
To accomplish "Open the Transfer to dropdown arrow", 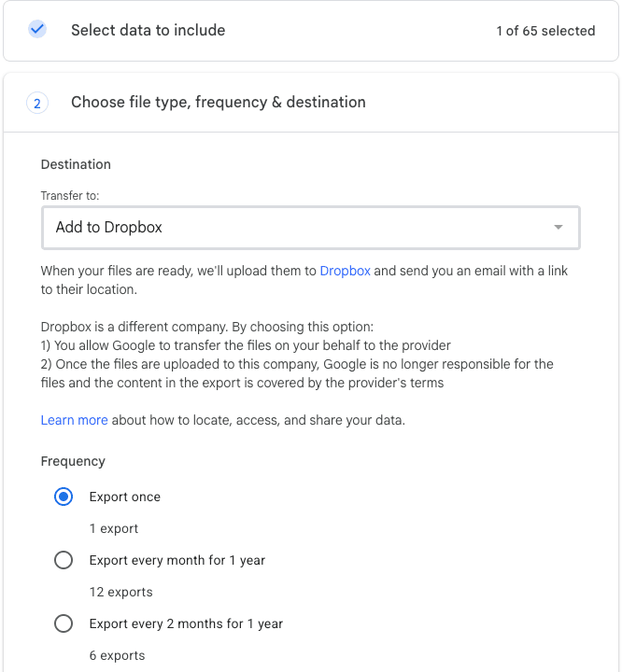I will tap(558, 227).
